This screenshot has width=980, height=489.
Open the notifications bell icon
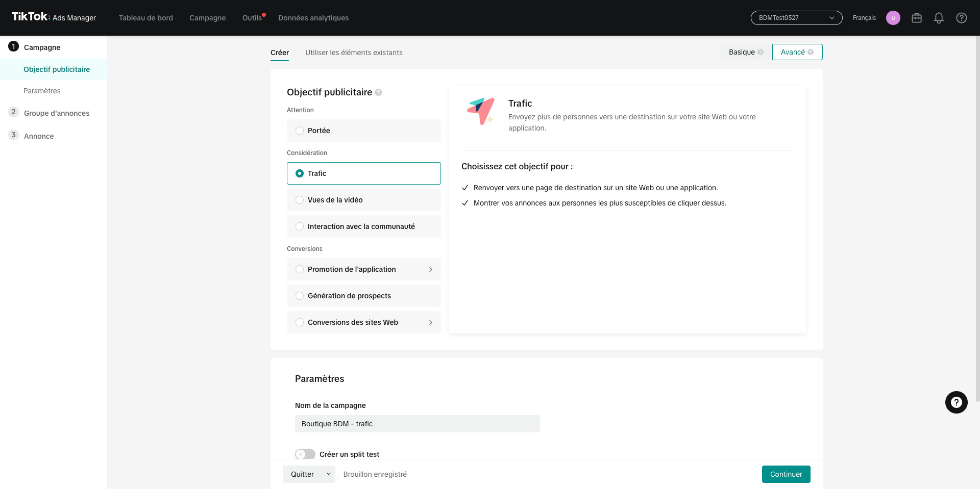click(939, 18)
